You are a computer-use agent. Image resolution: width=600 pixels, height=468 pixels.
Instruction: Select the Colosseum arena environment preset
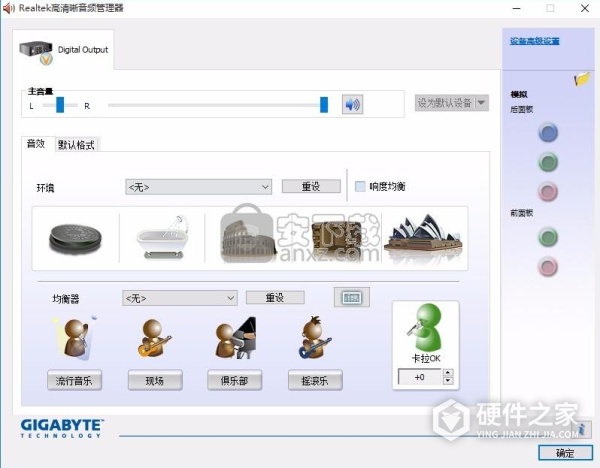(x=248, y=240)
